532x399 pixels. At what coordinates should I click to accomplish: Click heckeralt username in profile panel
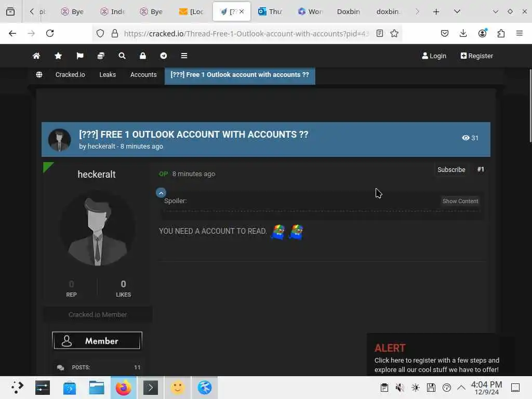[97, 175]
